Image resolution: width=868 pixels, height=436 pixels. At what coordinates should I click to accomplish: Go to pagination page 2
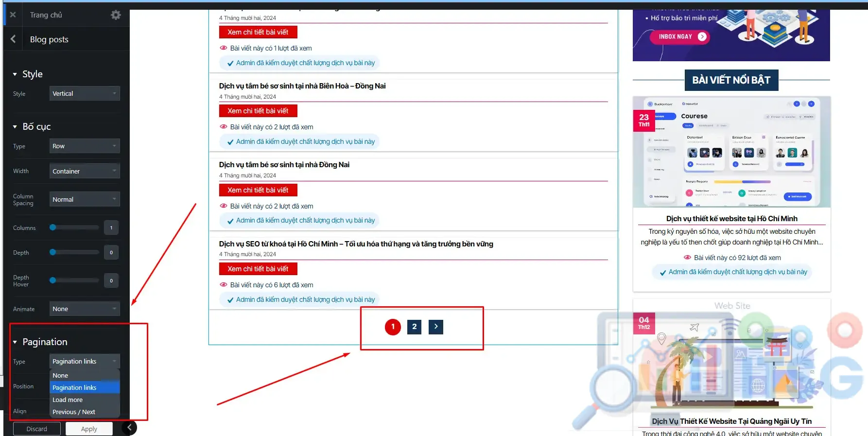[414, 327]
